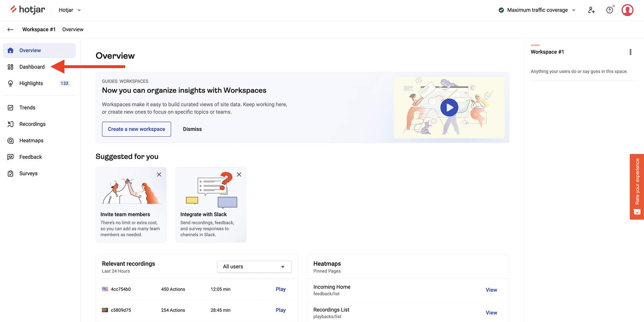This screenshot has width=644, height=322.
Task: Open Heatmaps from the sidebar
Action: click(31, 140)
